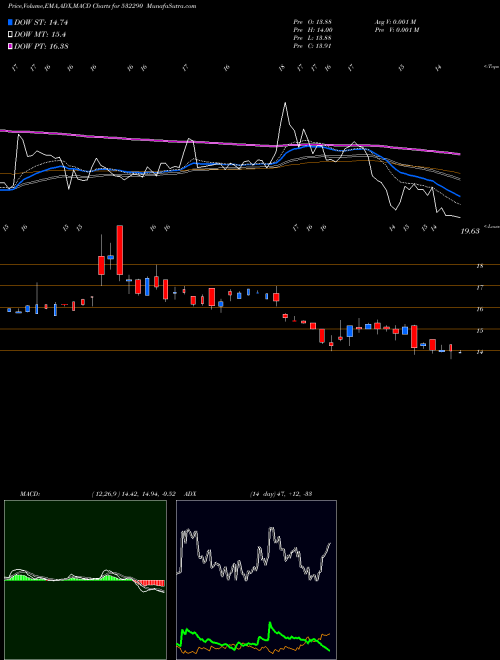Click the 'Pre L: 13.88' value

pyautogui.click(x=312, y=38)
